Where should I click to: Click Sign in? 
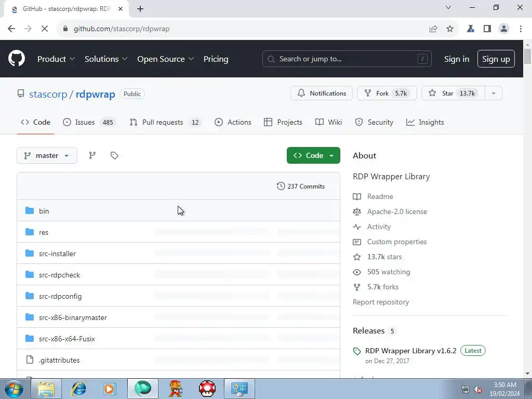[x=457, y=59]
